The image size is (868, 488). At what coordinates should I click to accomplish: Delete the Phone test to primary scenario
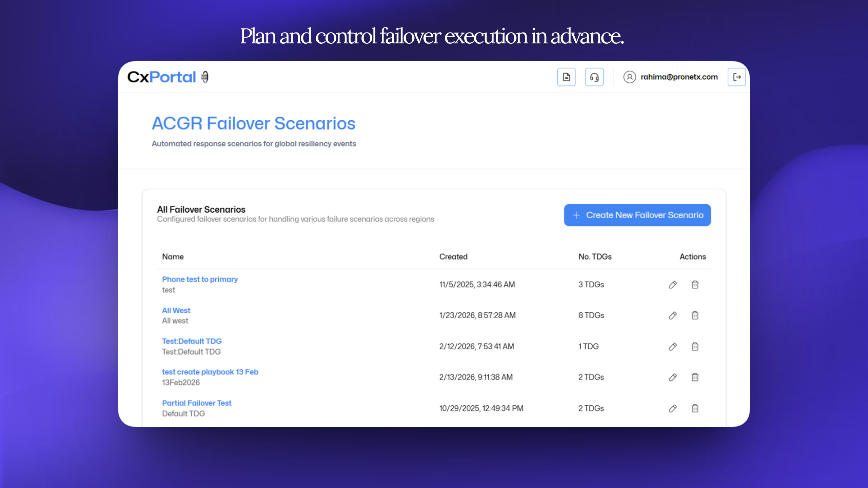695,285
